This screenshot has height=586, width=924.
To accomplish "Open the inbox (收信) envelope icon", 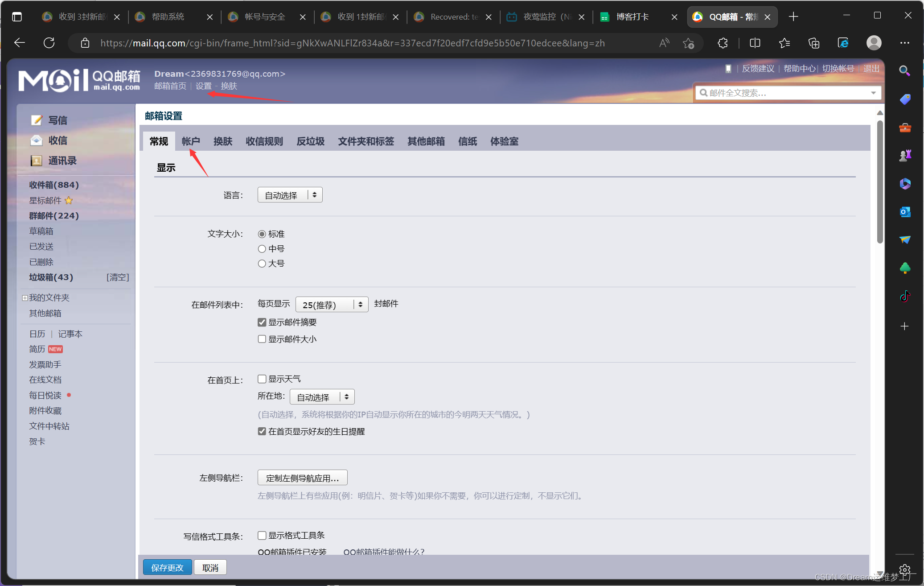I will (37, 140).
